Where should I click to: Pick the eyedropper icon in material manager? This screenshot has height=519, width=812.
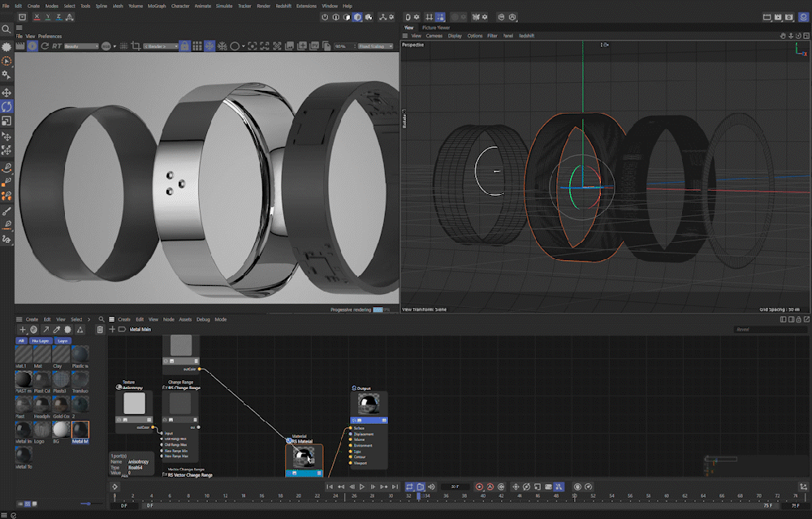(56, 330)
